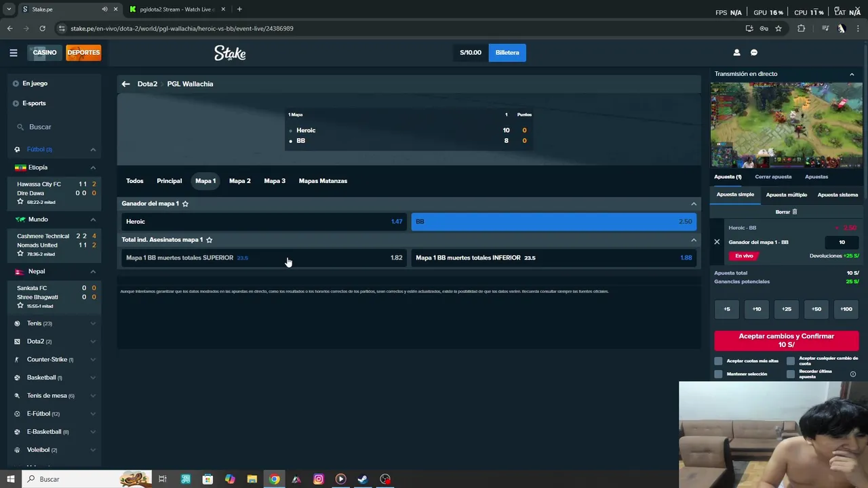The width and height of the screenshot is (868, 488).
Task: Bookmark this page with star icon
Action: [778, 28]
